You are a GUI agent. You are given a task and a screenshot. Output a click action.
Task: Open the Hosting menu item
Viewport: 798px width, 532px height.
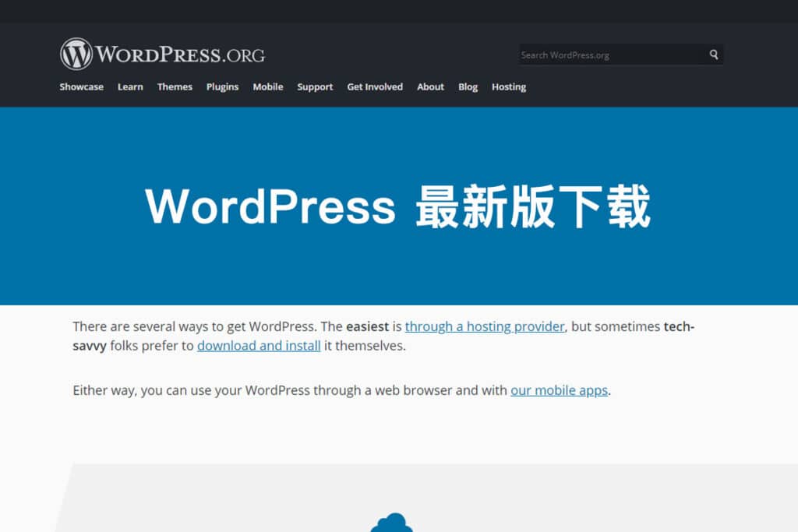(x=509, y=87)
